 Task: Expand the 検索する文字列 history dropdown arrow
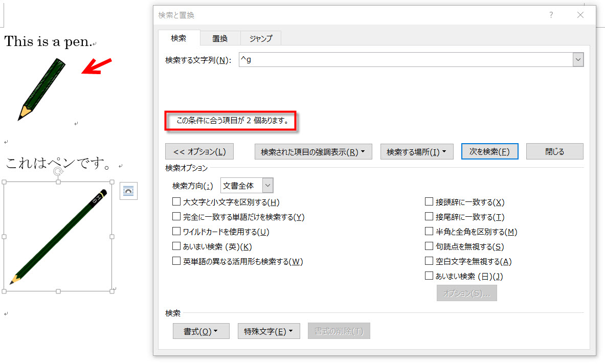tap(578, 60)
